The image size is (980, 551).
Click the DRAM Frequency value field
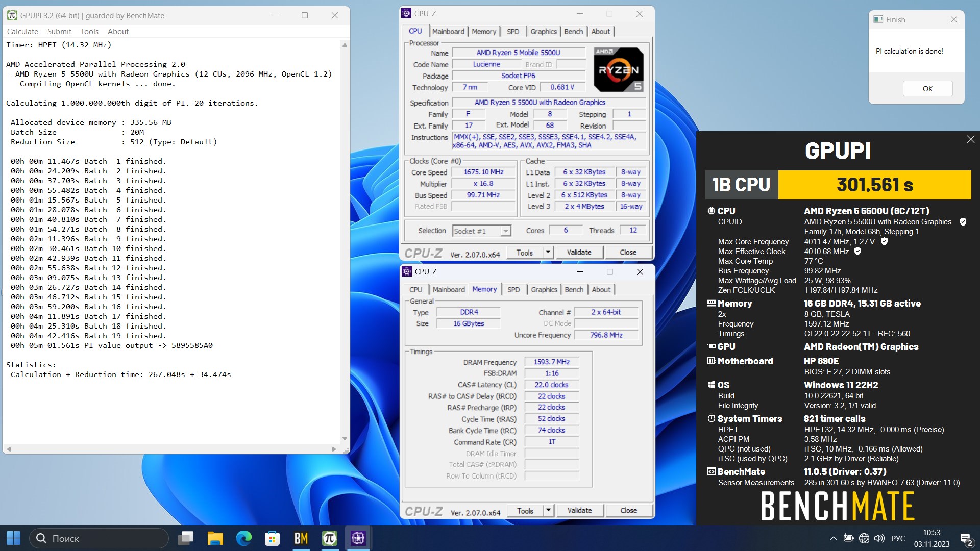coord(551,362)
